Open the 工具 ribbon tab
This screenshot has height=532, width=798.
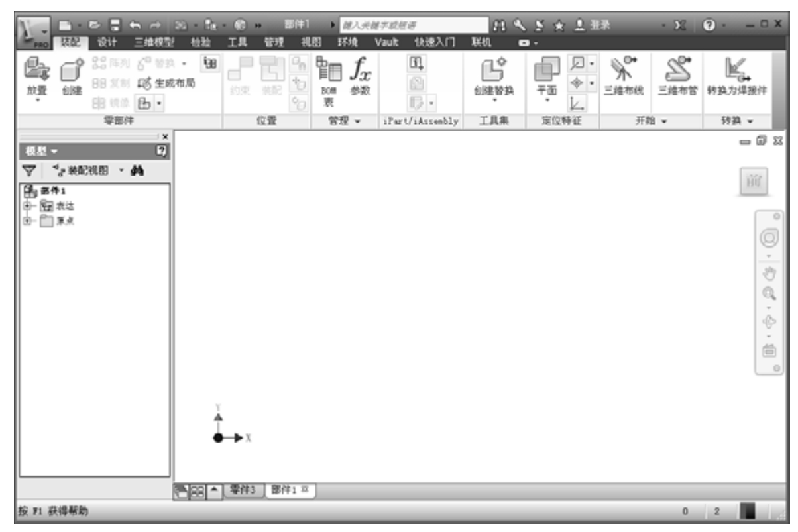[237, 42]
